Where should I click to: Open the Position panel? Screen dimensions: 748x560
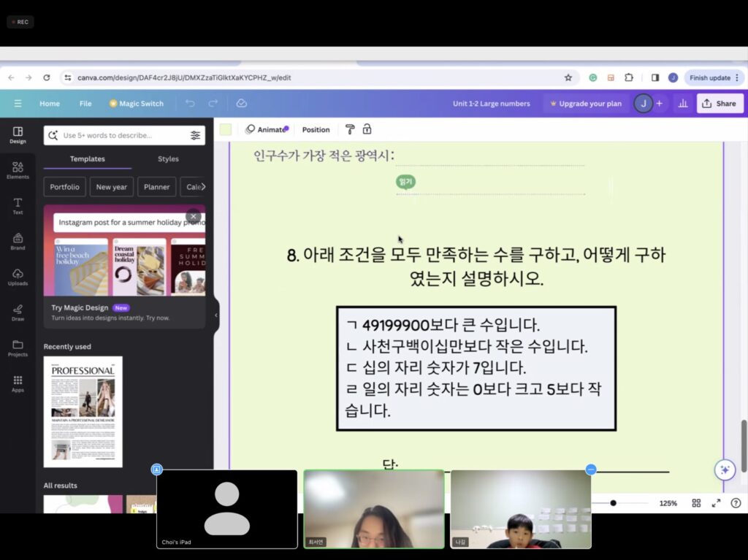click(x=316, y=130)
